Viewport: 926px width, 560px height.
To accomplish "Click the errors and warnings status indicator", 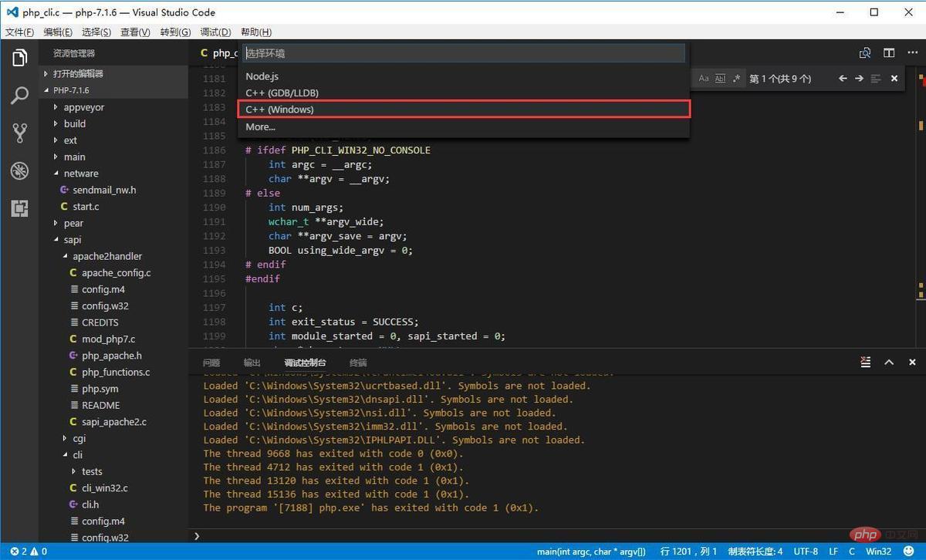I will pyautogui.click(x=28, y=552).
